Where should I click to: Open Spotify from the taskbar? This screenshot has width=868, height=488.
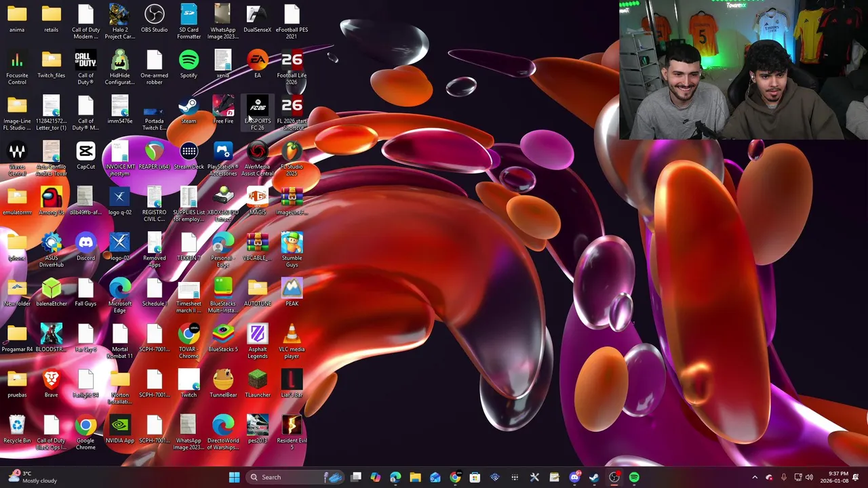[634, 477]
